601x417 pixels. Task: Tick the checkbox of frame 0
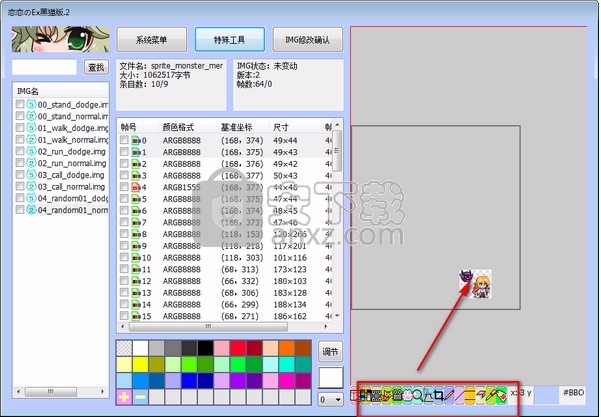tap(124, 140)
